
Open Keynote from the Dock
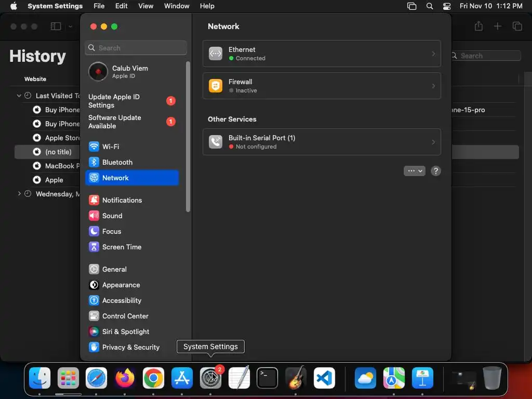tap(422, 378)
